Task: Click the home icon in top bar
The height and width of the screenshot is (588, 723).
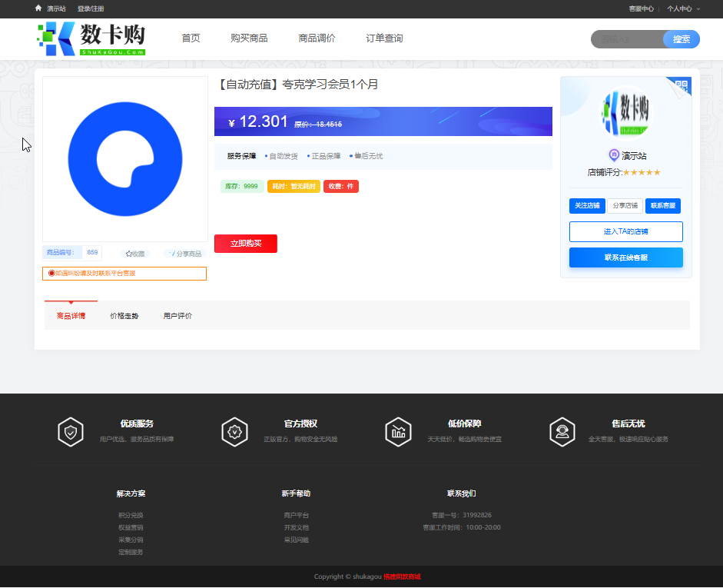Action: tap(38, 8)
